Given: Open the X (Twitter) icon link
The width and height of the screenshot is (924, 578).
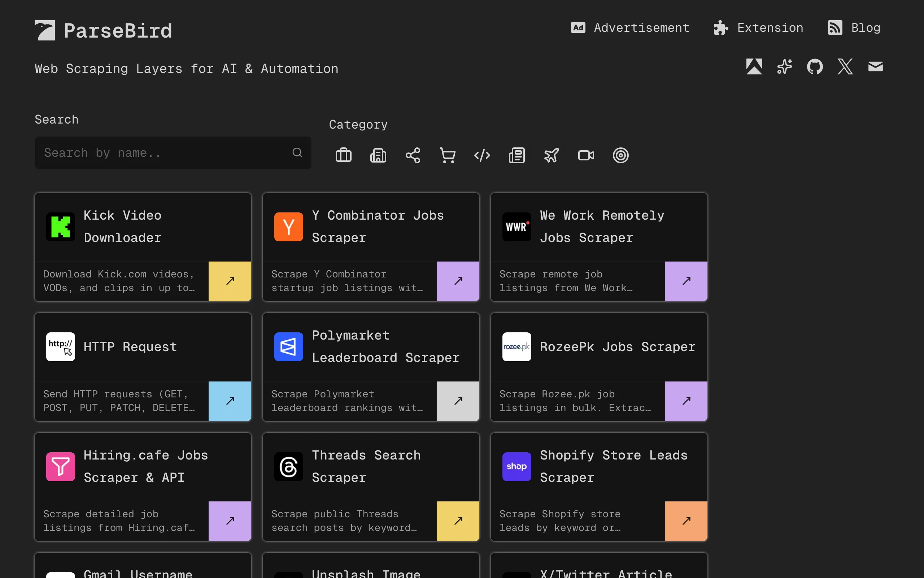Looking at the screenshot, I should (845, 66).
